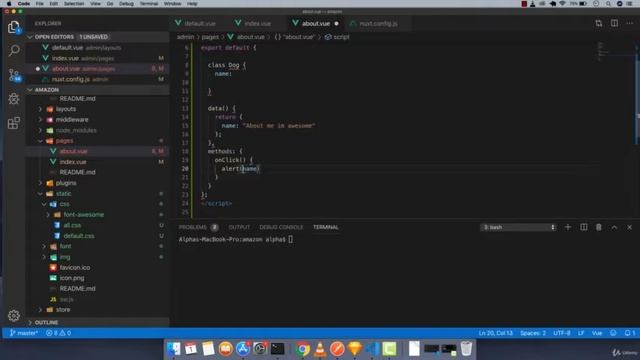Open icon.png in the explorer
Image resolution: width=640 pixels, height=360 pixels.
click(72, 278)
